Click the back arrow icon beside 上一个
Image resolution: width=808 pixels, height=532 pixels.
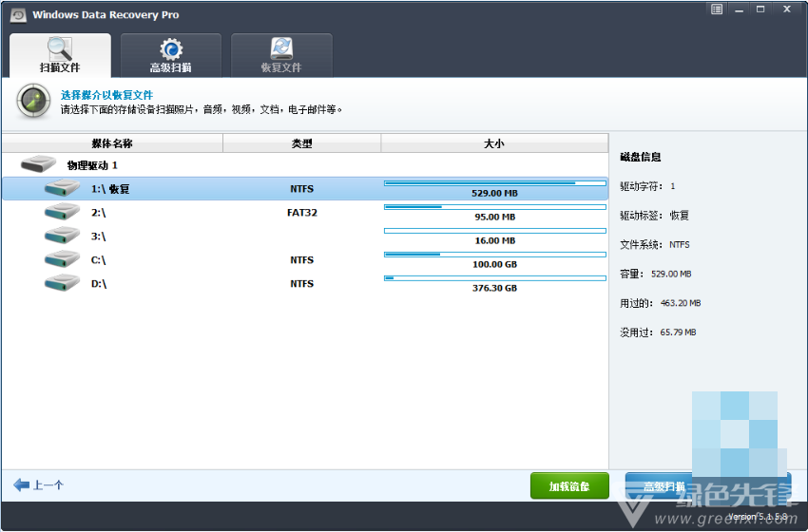pos(21,484)
